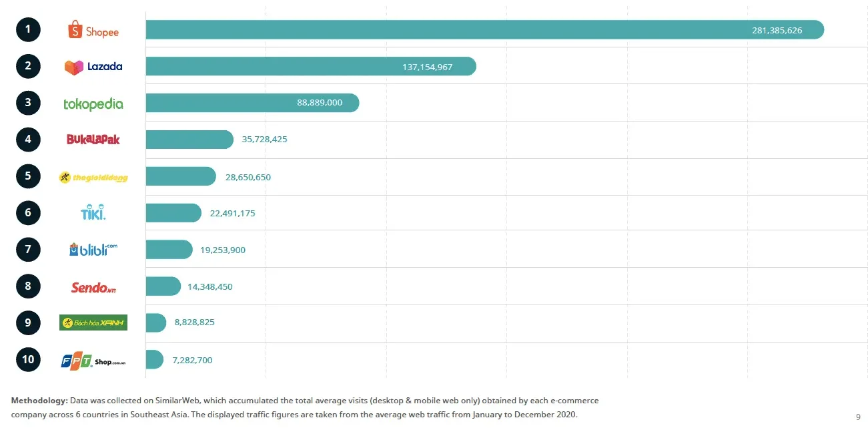Image resolution: width=868 pixels, height=428 pixels.
Task: Select rank badge number 3
Action: (28, 103)
